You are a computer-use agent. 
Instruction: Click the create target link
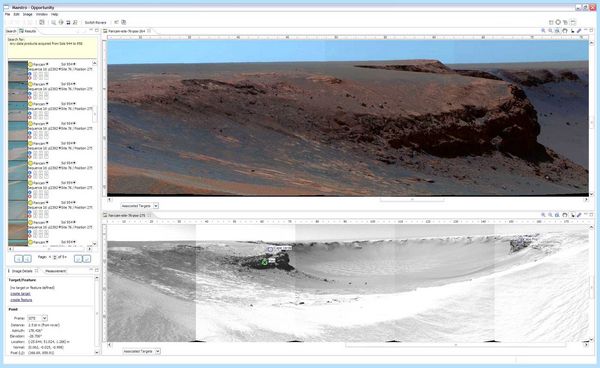point(20,294)
